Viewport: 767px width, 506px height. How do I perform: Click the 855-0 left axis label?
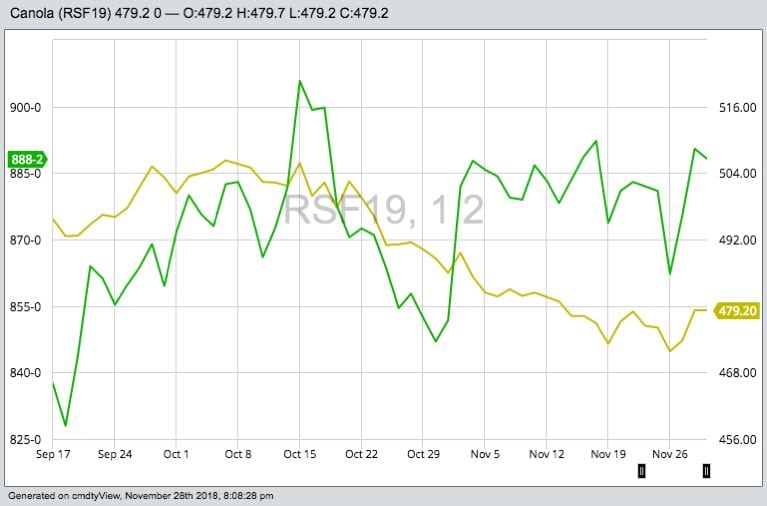click(26, 307)
